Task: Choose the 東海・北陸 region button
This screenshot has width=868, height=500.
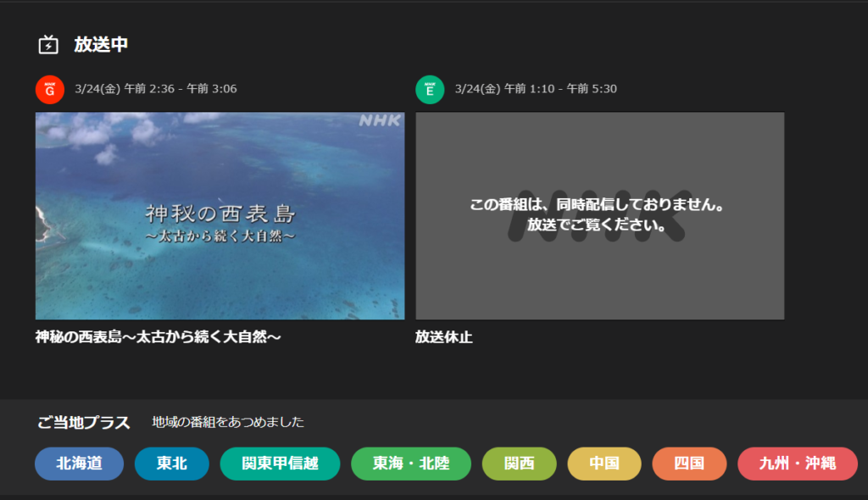Action: [x=410, y=464]
